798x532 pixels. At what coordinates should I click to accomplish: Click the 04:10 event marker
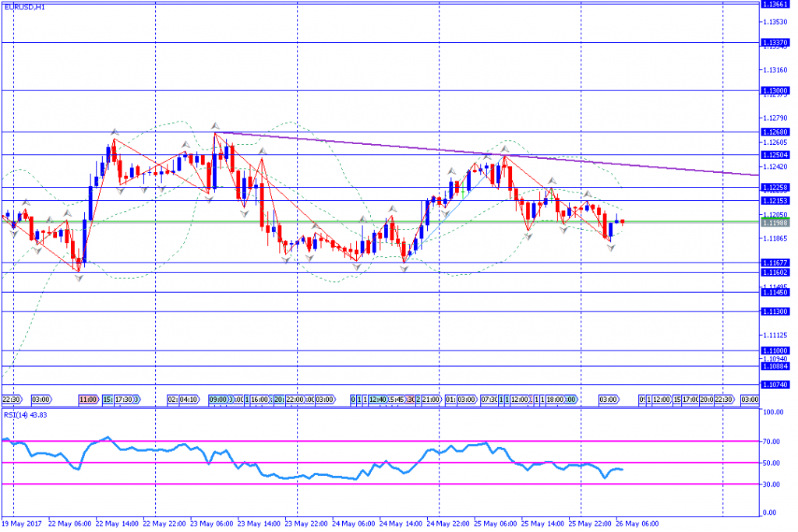click(x=189, y=400)
